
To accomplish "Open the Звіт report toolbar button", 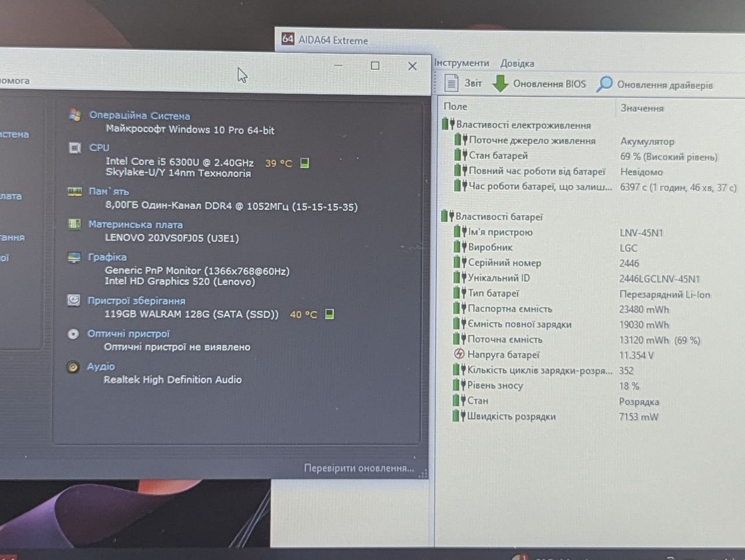I will pos(463,83).
